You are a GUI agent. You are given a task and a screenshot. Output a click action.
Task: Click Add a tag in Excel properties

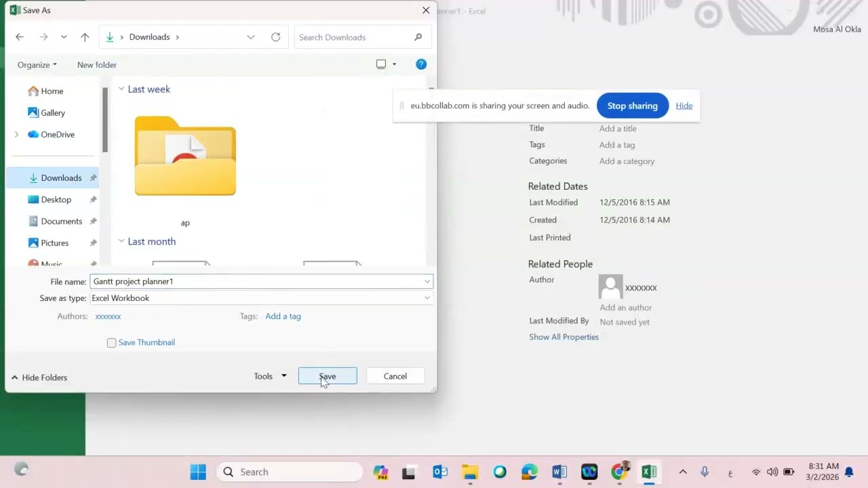[617, 145]
